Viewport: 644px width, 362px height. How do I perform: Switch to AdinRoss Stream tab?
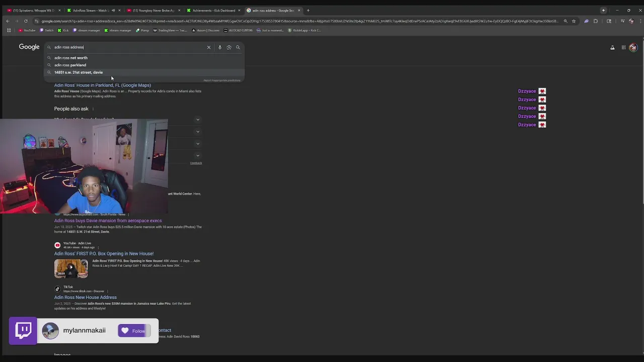coord(93,10)
